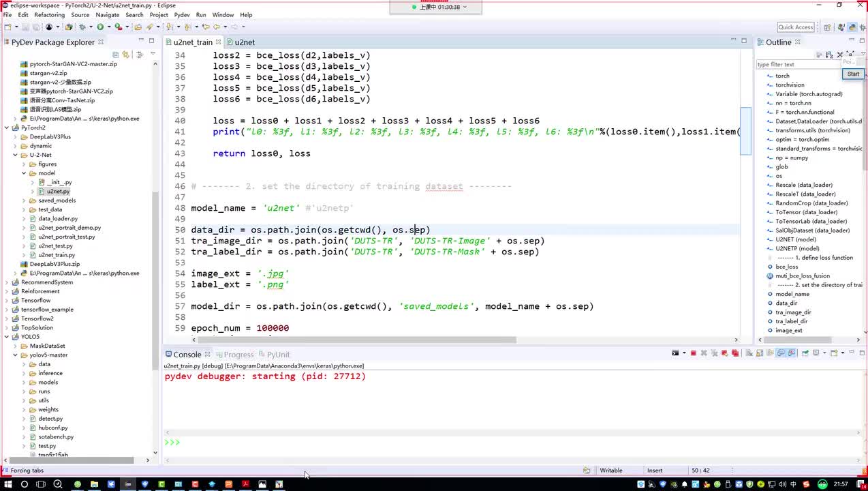Screen dimensions: 868x491
Task: Switch to the u2net editor tab
Action: click(x=244, y=42)
